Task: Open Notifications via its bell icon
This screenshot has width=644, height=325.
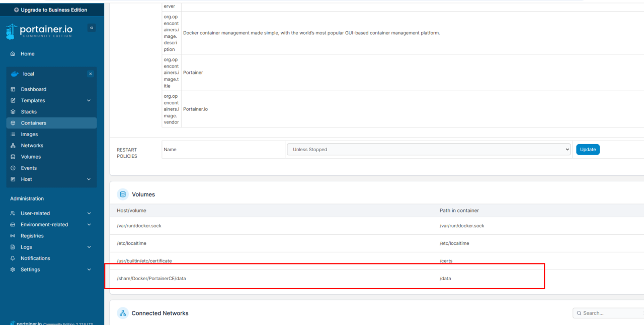Action: click(x=13, y=258)
